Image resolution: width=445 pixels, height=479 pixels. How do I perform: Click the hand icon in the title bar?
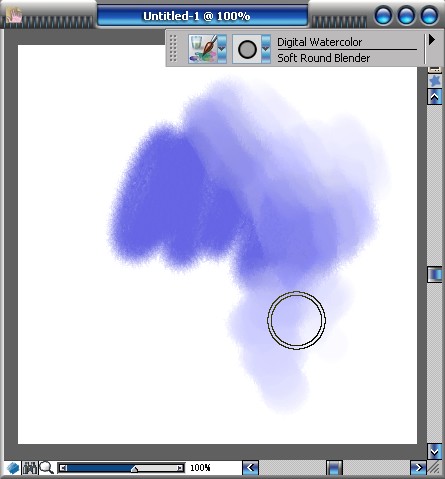click(x=14, y=15)
